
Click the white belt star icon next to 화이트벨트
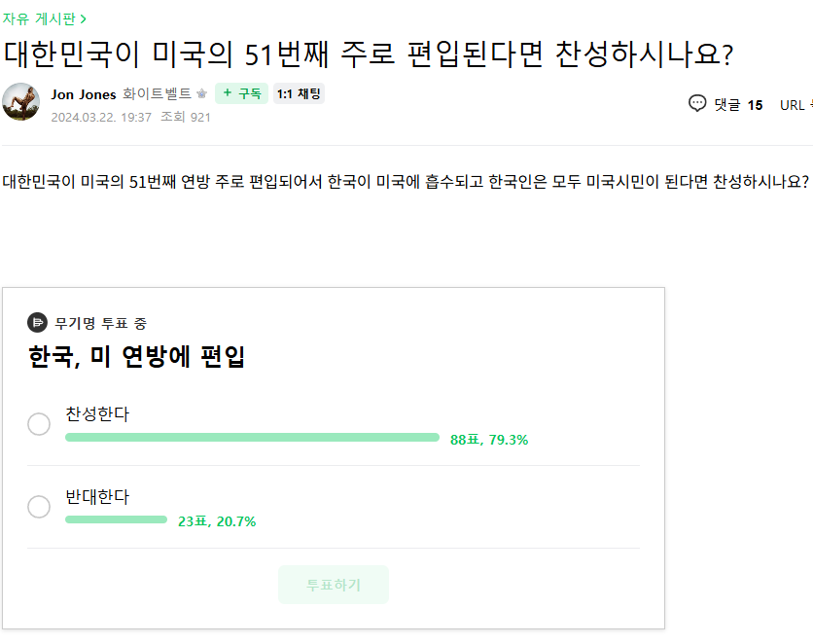pos(200,93)
